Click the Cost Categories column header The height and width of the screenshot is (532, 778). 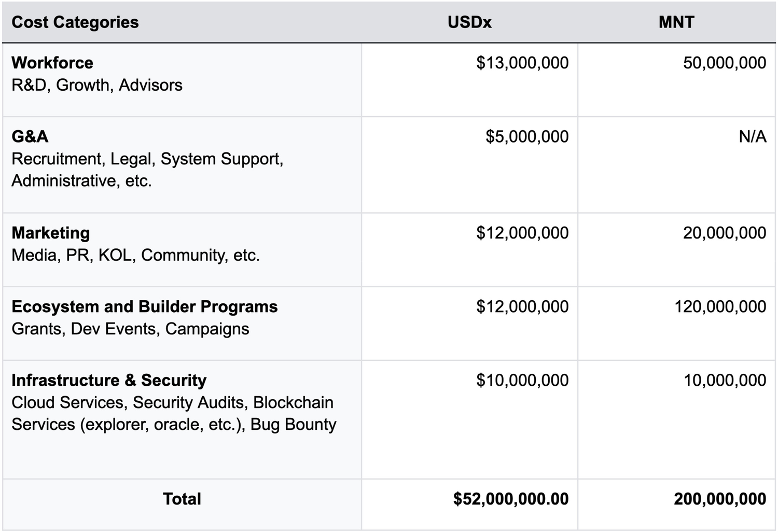(75, 22)
